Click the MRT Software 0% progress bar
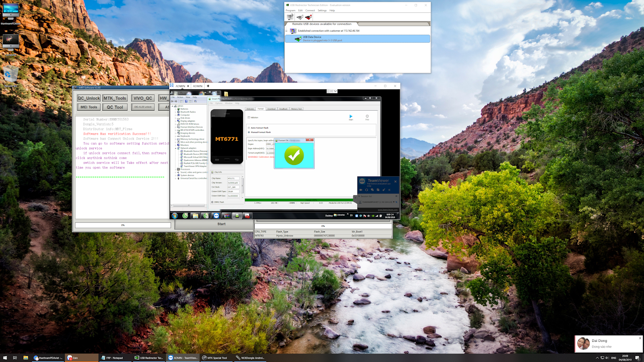 click(123, 225)
